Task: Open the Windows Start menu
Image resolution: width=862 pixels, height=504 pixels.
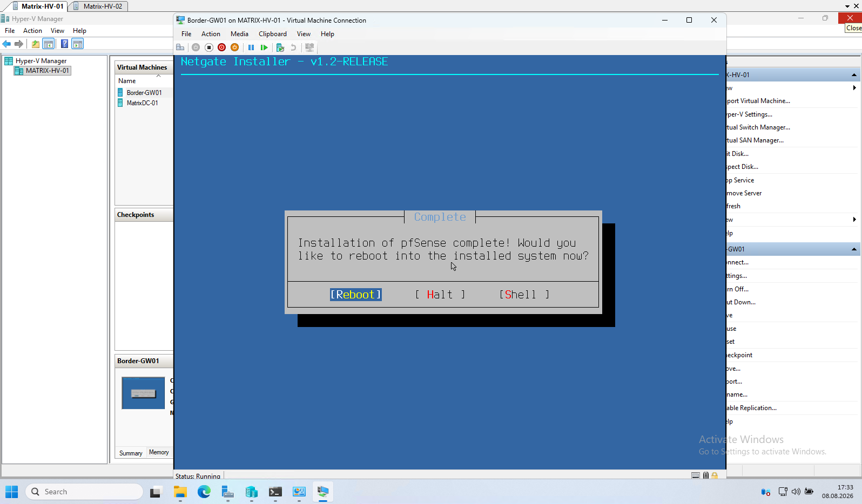Action: tap(12, 492)
